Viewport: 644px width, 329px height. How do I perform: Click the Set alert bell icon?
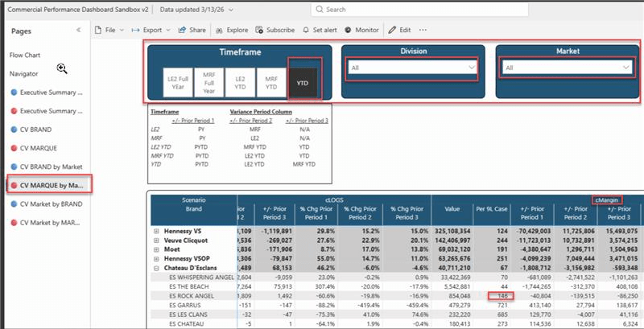306,30
